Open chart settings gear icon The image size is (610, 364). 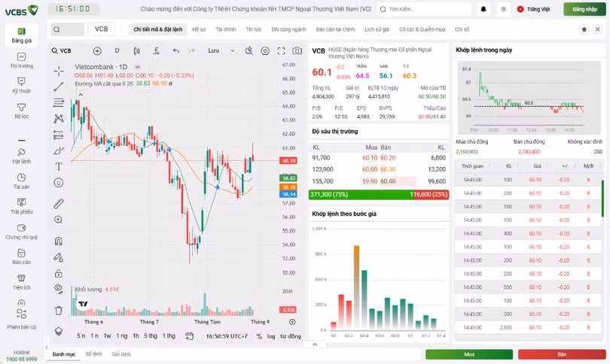click(265, 51)
